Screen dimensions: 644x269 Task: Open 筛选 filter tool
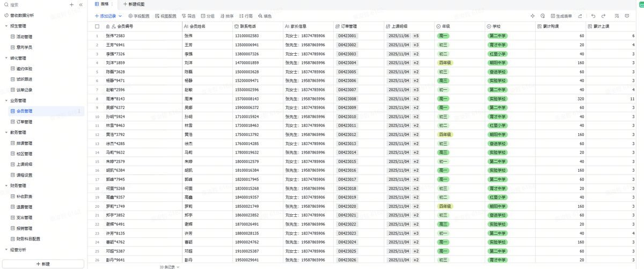click(x=189, y=16)
